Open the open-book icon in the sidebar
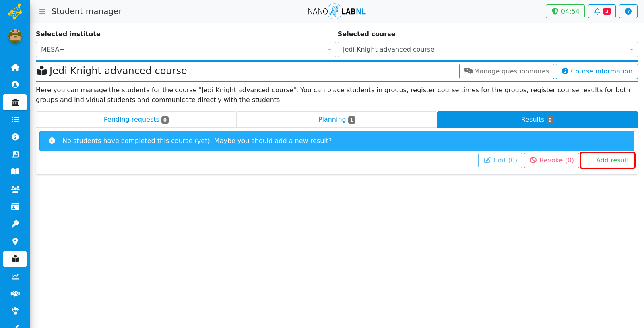The image size is (644, 328). tap(15, 172)
